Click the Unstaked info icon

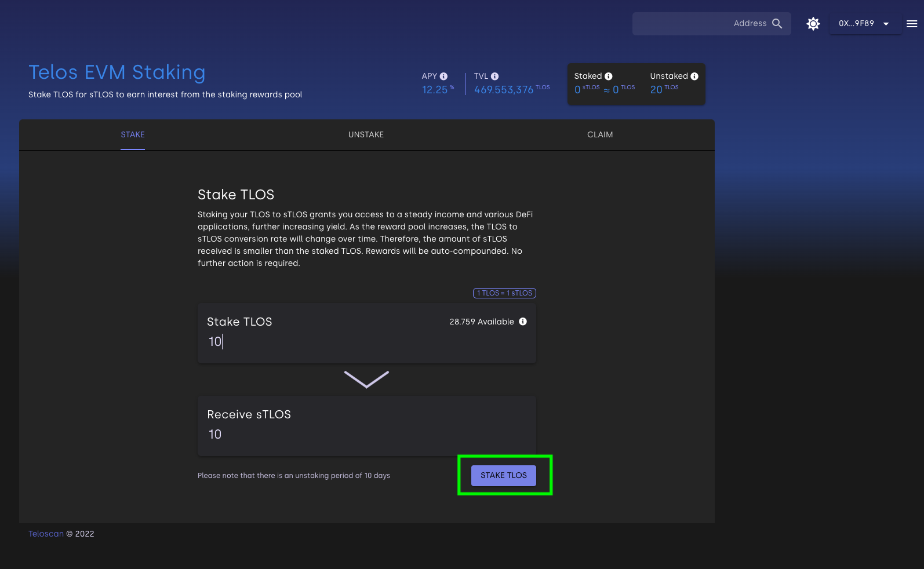tap(694, 76)
